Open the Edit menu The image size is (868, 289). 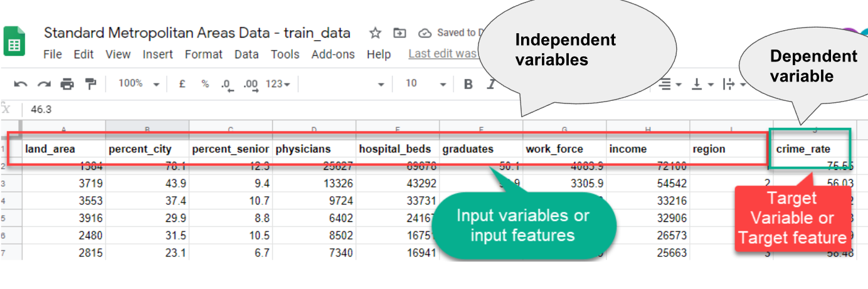tap(83, 55)
